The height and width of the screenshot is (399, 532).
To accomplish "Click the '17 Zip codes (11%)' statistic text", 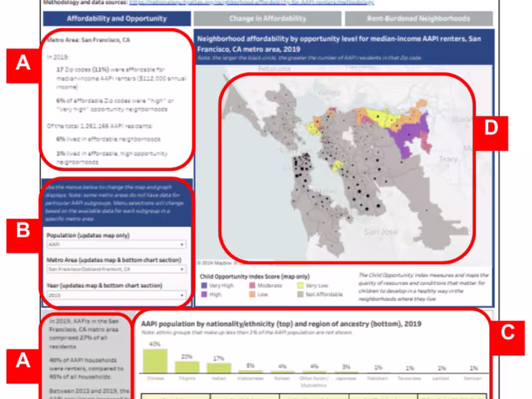I will pos(121,78).
